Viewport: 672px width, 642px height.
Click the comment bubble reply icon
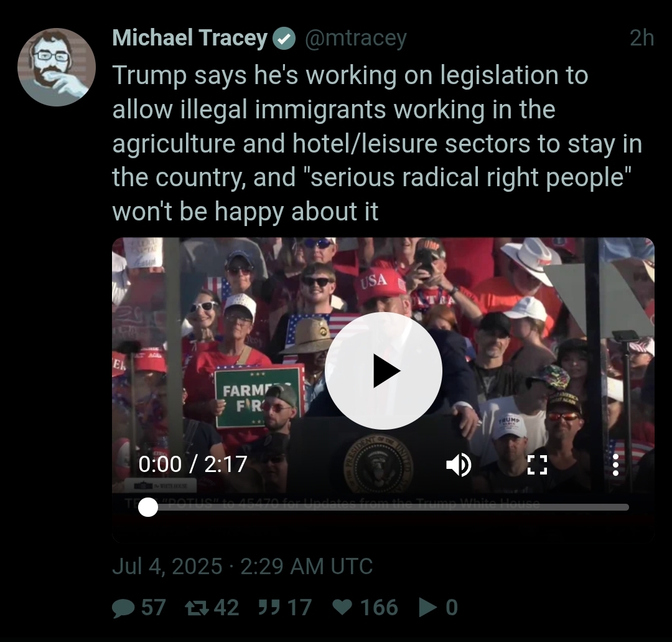[123, 608]
